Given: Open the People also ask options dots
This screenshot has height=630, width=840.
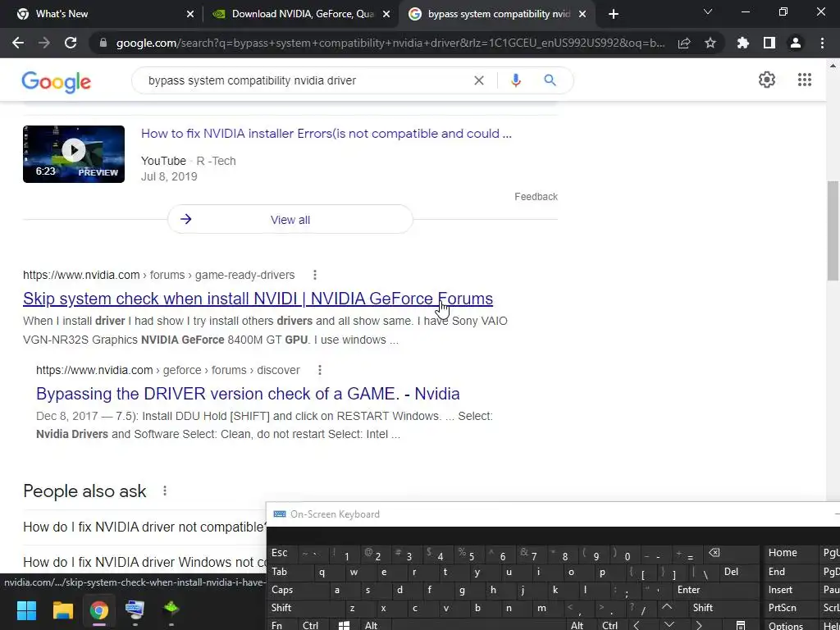Looking at the screenshot, I should coord(165,491).
